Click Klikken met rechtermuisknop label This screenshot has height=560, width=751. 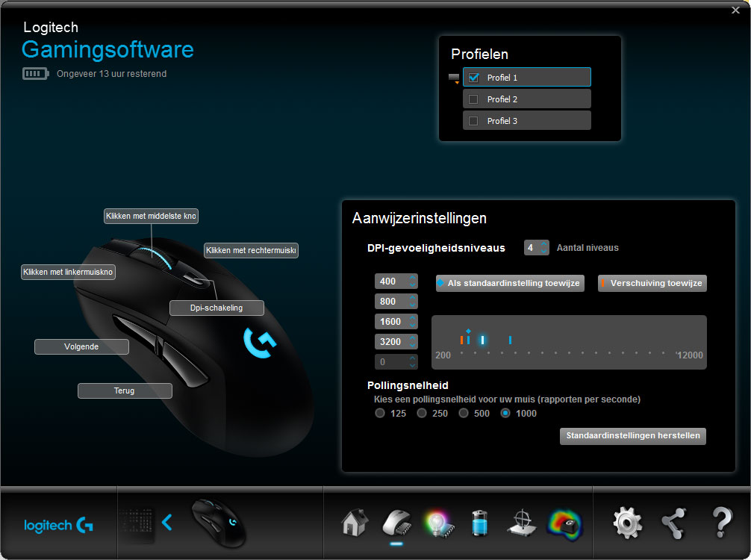click(251, 251)
